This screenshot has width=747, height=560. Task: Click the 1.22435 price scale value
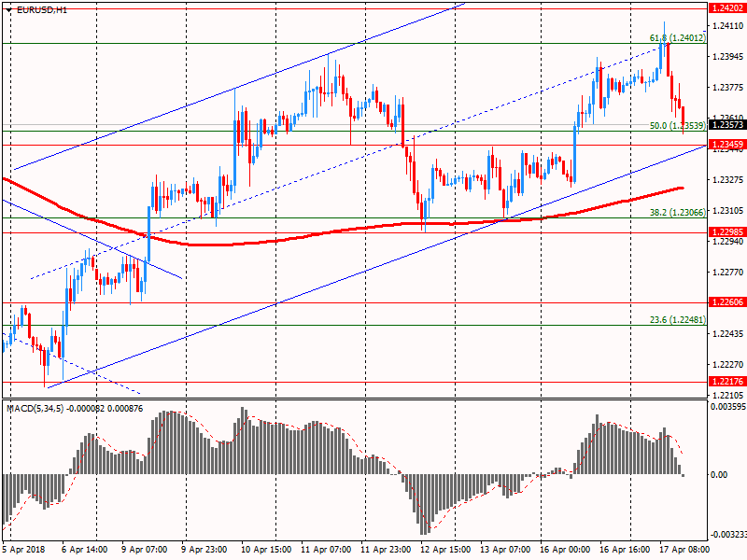pyautogui.click(x=727, y=334)
